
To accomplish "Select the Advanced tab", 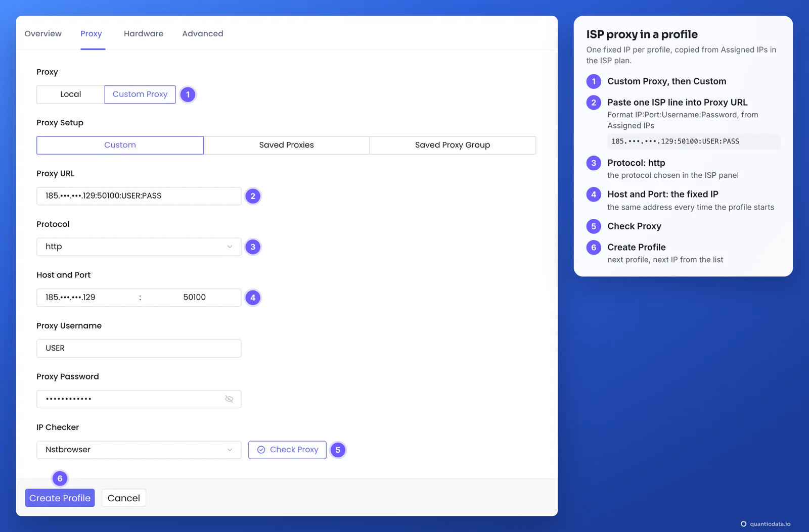I will pos(203,33).
